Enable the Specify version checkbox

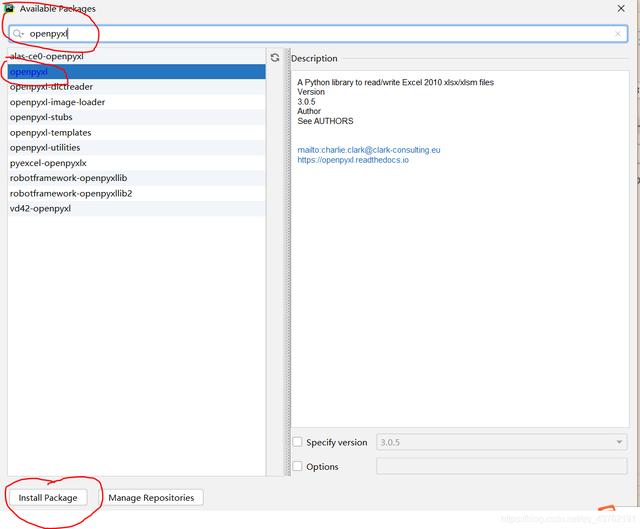tap(297, 442)
